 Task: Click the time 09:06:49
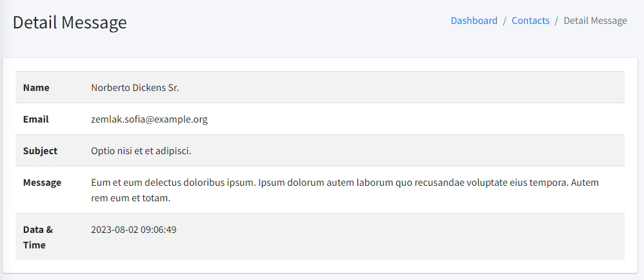(159, 230)
